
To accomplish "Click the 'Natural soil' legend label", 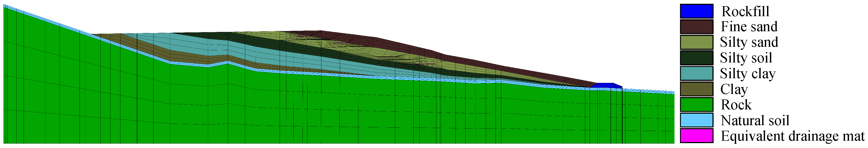I will 755,120.
